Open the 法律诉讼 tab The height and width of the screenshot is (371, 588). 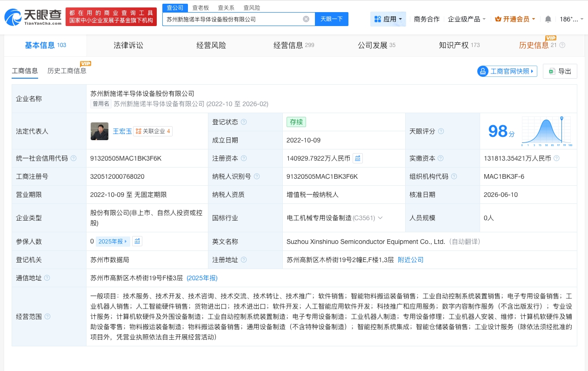[x=128, y=45]
